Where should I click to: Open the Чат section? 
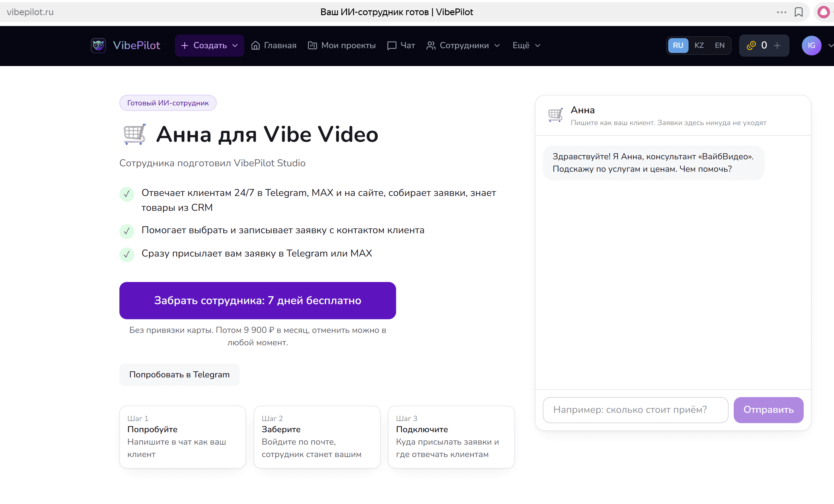point(401,45)
